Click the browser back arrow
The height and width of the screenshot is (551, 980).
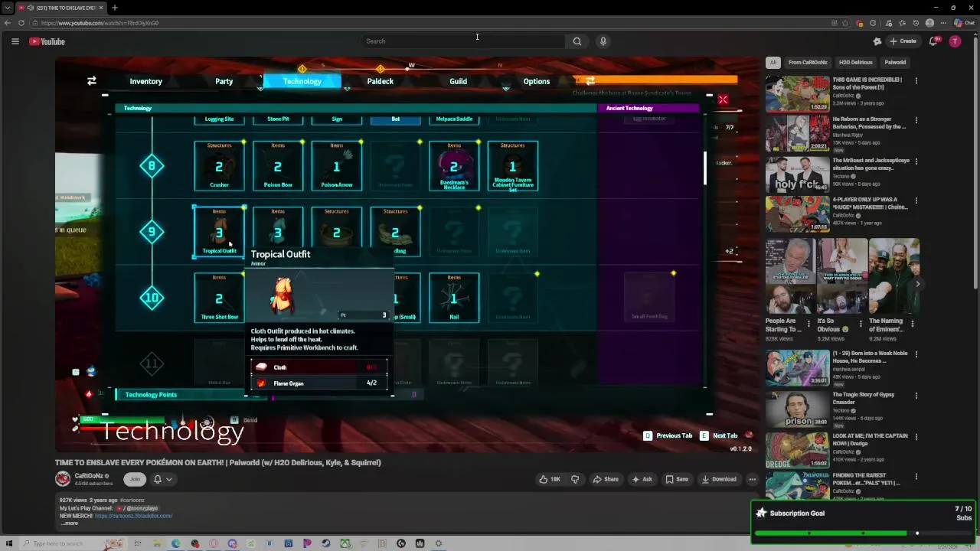(x=8, y=23)
